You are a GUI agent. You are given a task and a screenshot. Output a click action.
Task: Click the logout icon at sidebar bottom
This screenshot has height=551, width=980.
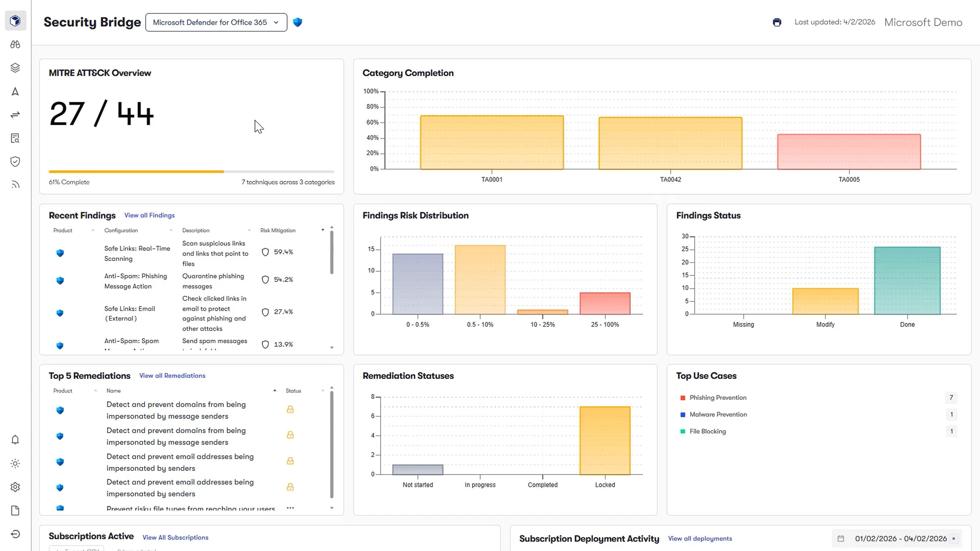click(x=15, y=534)
